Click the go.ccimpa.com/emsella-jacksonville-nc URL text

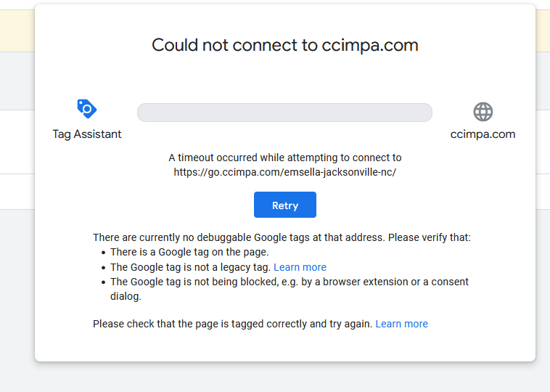(x=285, y=172)
